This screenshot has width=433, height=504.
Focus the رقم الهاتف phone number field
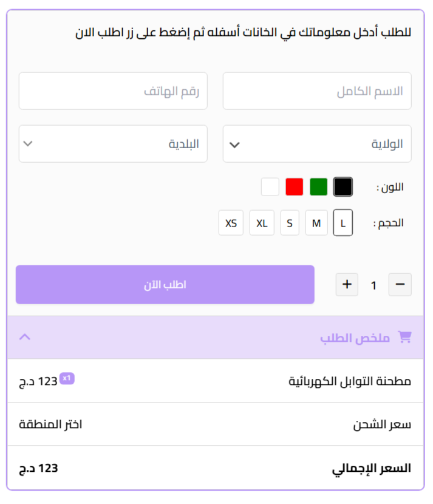pyautogui.click(x=113, y=91)
